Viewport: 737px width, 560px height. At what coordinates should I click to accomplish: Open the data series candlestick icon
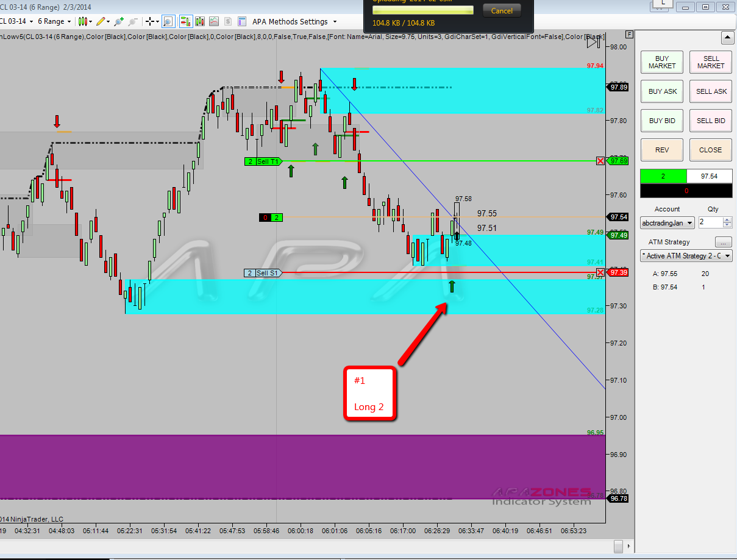pyautogui.click(x=199, y=21)
